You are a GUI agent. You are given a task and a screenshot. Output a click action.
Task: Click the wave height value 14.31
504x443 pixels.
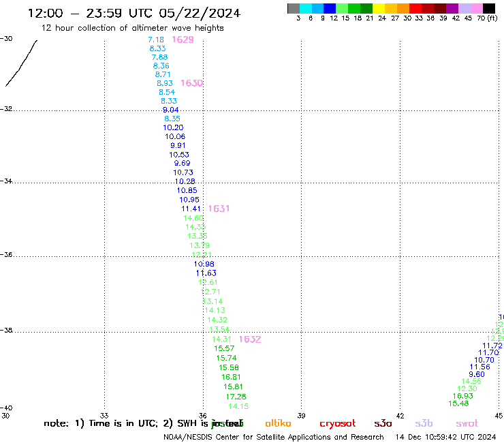tap(222, 339)
